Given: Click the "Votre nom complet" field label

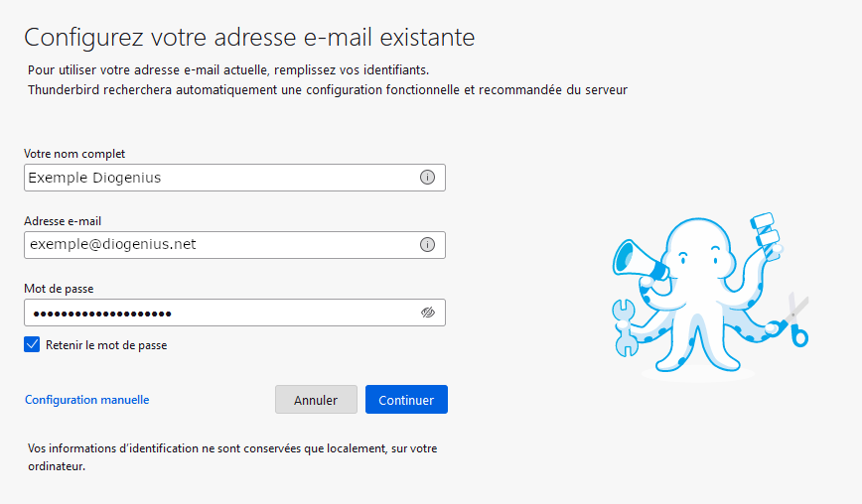Looking at the screenshot, I should [x=74, y=154].
